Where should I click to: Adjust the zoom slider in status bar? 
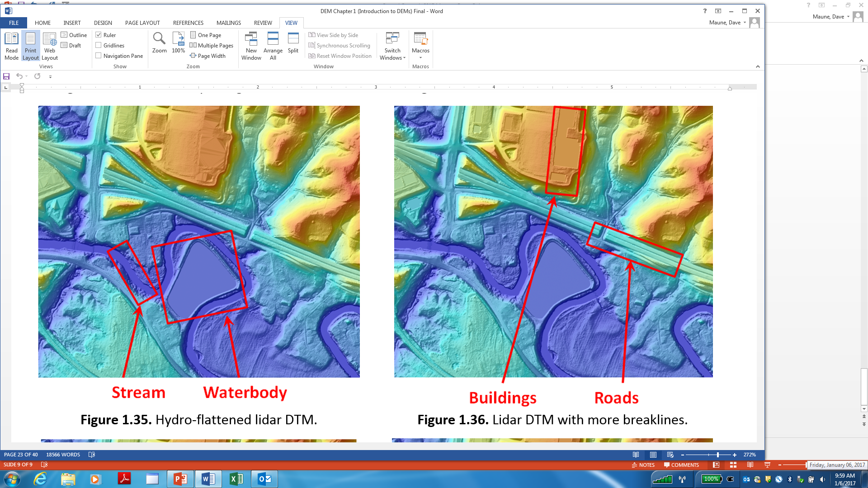point(717,455)
